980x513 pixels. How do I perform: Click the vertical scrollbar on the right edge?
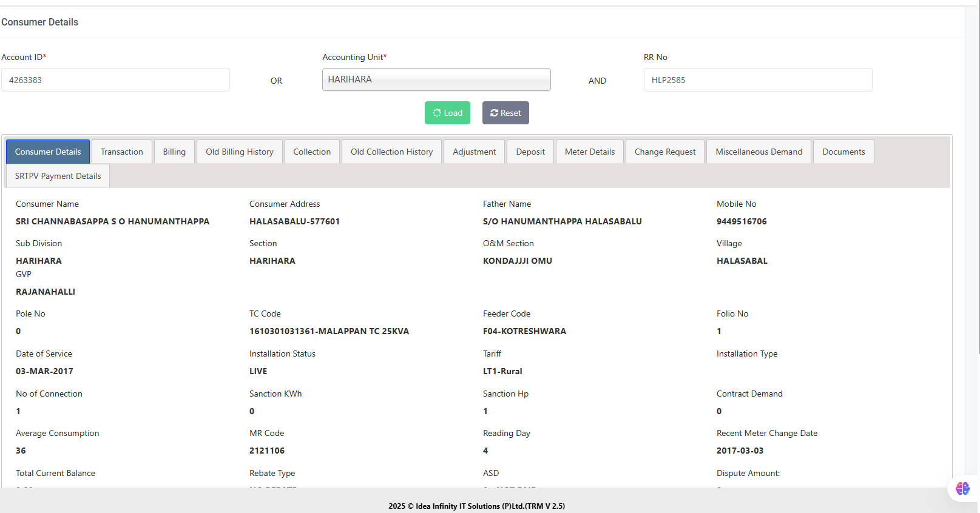pos(978,182)
